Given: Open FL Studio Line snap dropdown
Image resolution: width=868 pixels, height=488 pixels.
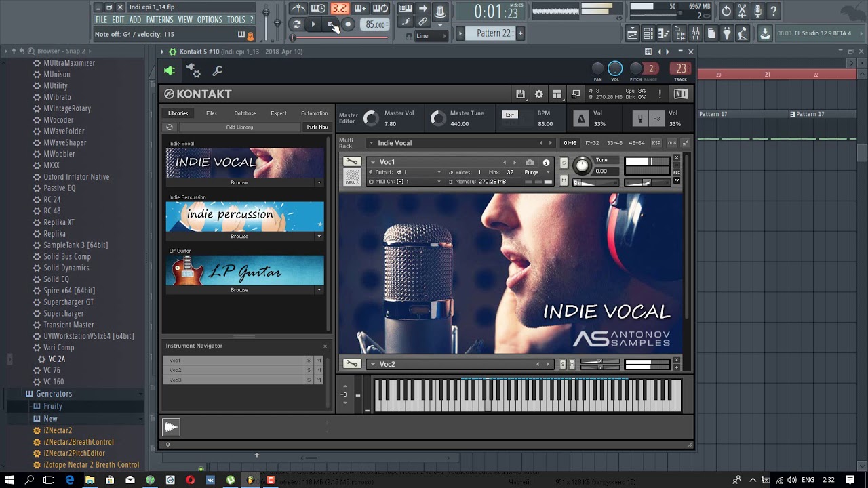Looking at the screenshot, I should tap(431, 36).
